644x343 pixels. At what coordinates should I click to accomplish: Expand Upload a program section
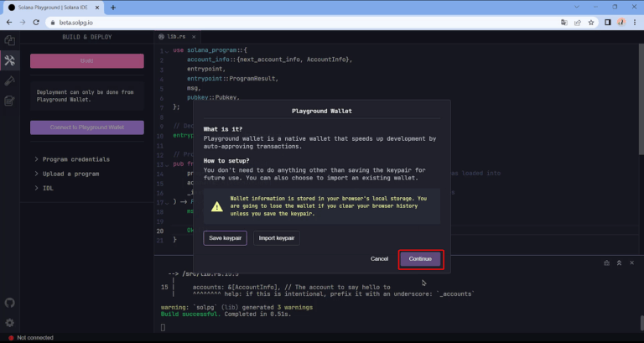[x=67, y=174]
